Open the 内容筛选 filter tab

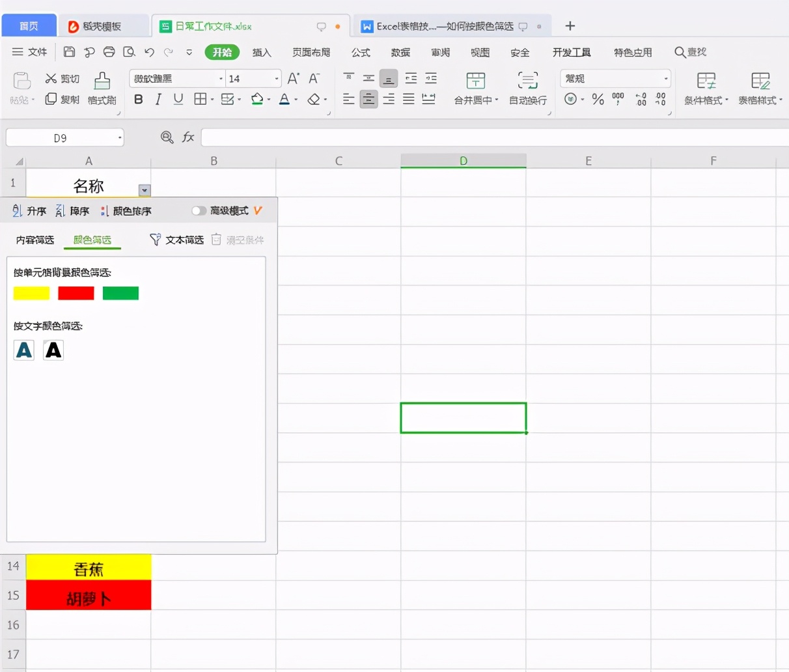coord(35,240)
